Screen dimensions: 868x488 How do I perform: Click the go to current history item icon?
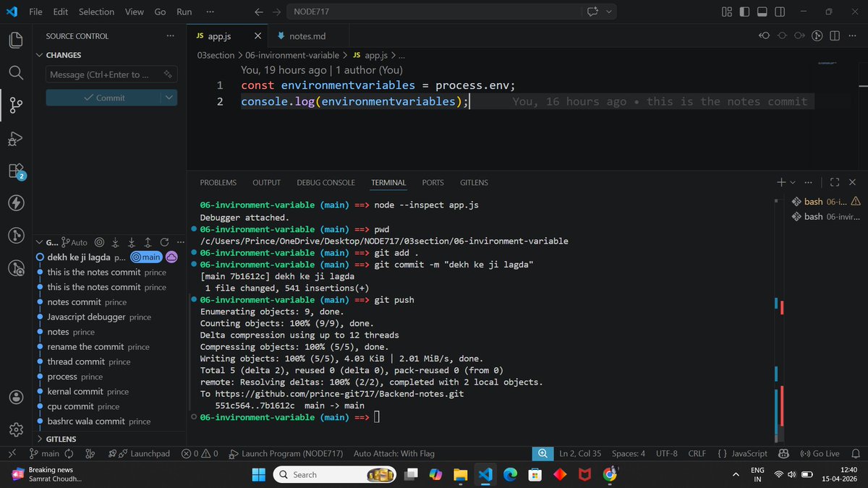(100, 242)
